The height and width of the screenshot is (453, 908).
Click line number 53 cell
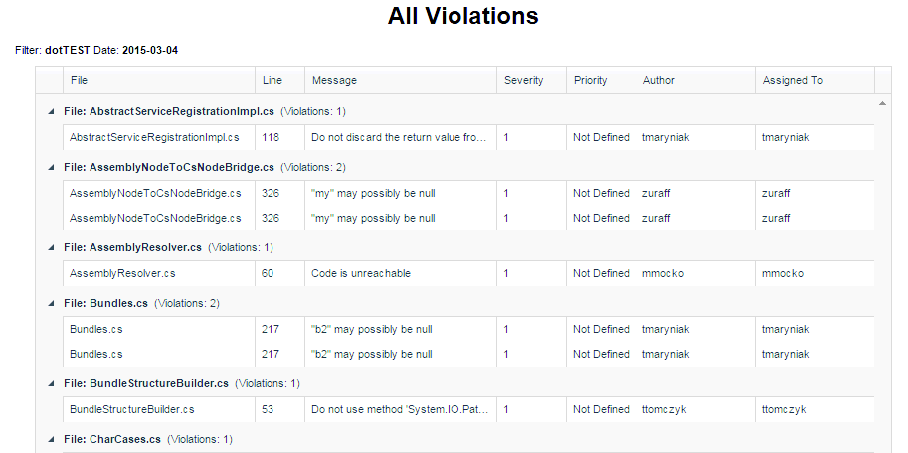tap(280, 410)
